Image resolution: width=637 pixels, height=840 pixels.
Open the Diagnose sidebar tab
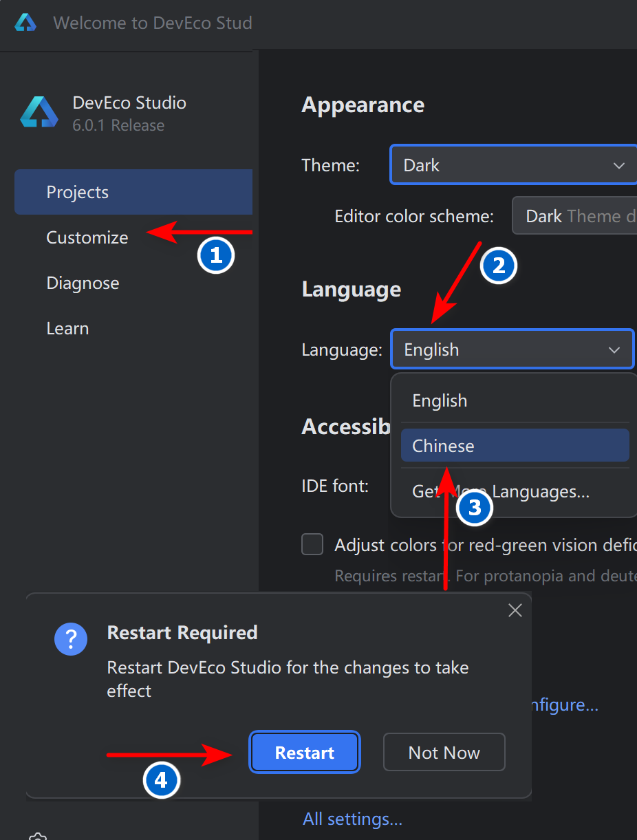pos(83,283)
